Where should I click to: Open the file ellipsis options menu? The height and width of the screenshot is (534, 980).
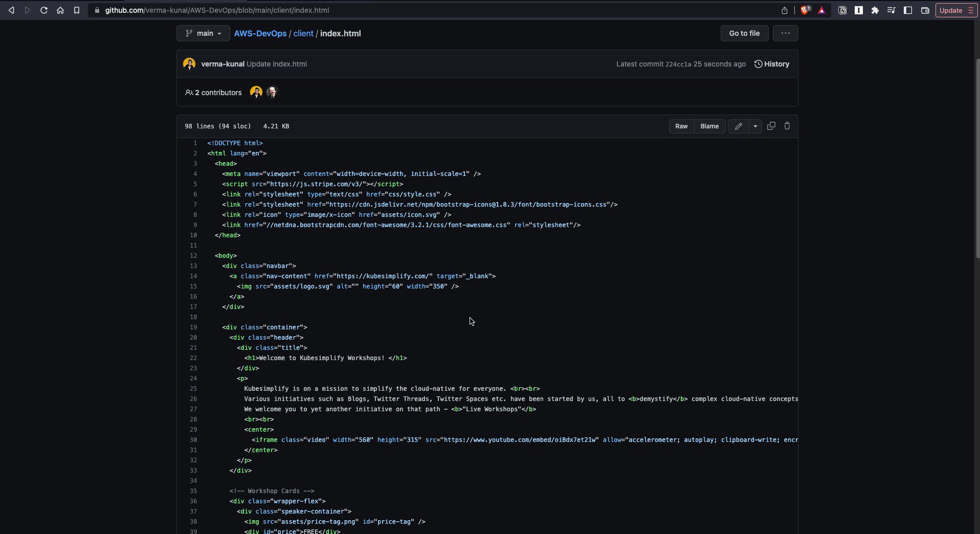click(x=785, y=33)
